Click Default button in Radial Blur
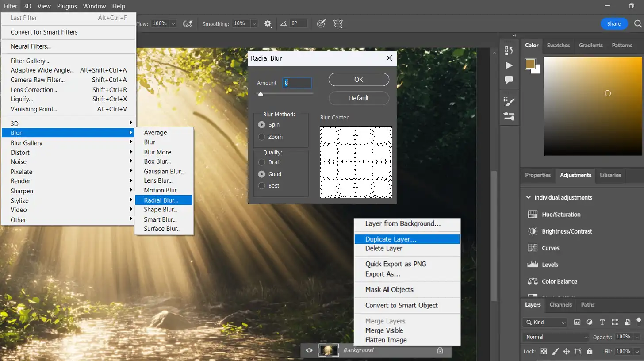The image size is (644, 361). (x=359, y=98)
